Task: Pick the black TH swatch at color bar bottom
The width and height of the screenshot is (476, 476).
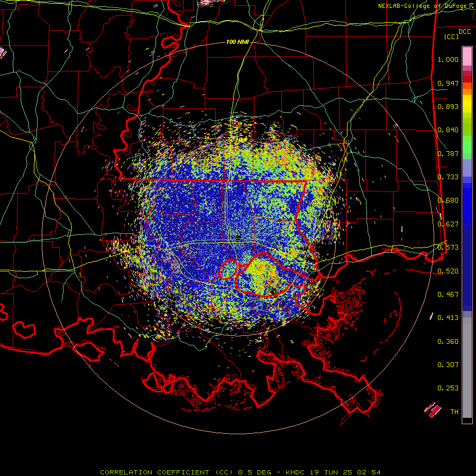Action: coord(467,420)
